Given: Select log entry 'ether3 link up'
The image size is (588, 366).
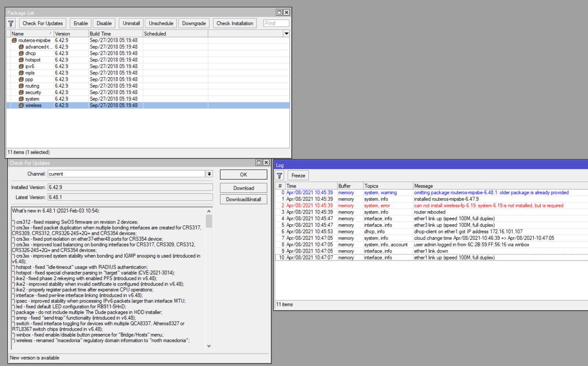Looking at the screenshot, I should (x=431, y=225).
